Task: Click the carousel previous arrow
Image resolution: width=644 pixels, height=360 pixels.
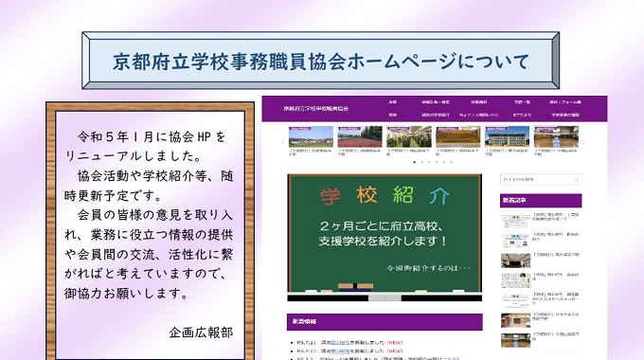Action: coord(282,142)
